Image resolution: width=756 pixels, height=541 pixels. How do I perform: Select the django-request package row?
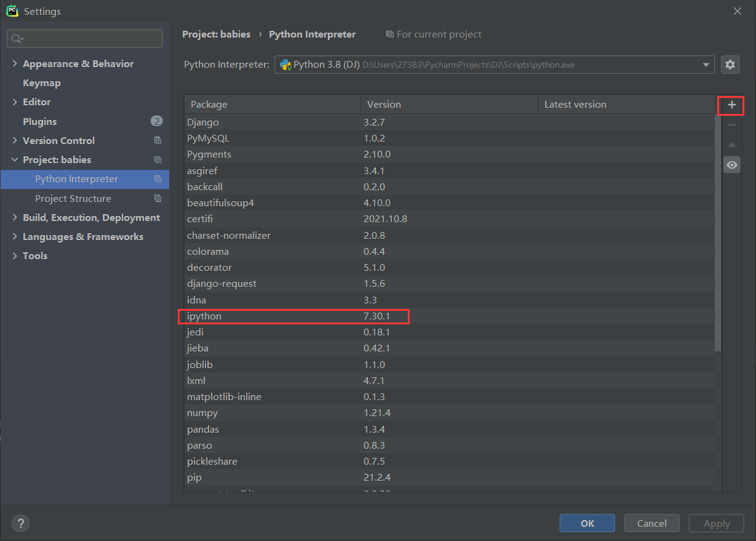(x=450, y=284)
